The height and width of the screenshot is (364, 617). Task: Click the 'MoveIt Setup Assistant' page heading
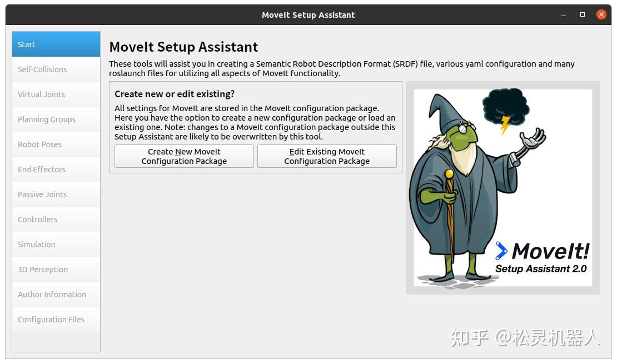coord(183,47)
